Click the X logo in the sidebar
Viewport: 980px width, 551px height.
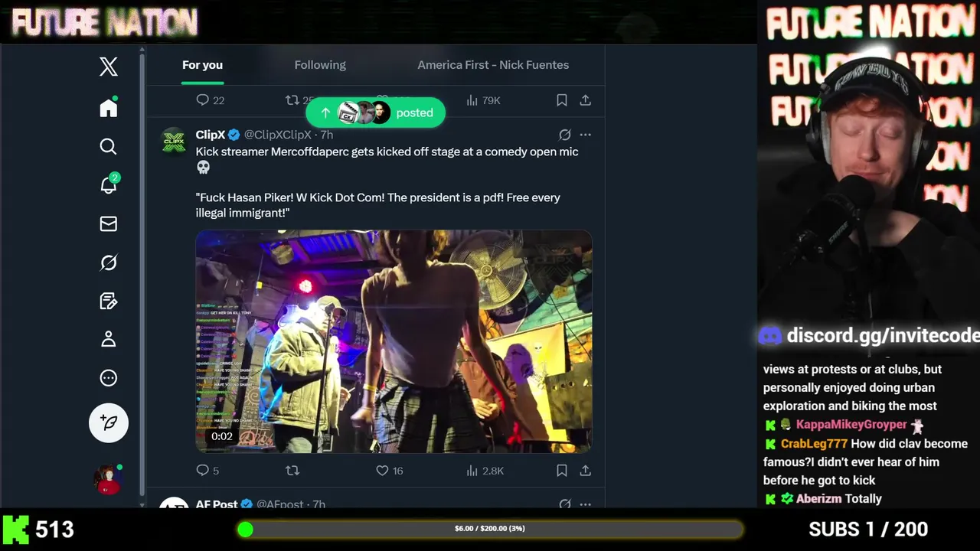(109, 67)
